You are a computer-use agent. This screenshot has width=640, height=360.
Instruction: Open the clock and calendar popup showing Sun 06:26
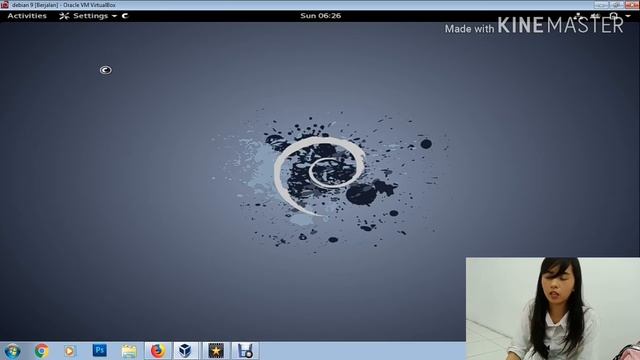point(320,16)
